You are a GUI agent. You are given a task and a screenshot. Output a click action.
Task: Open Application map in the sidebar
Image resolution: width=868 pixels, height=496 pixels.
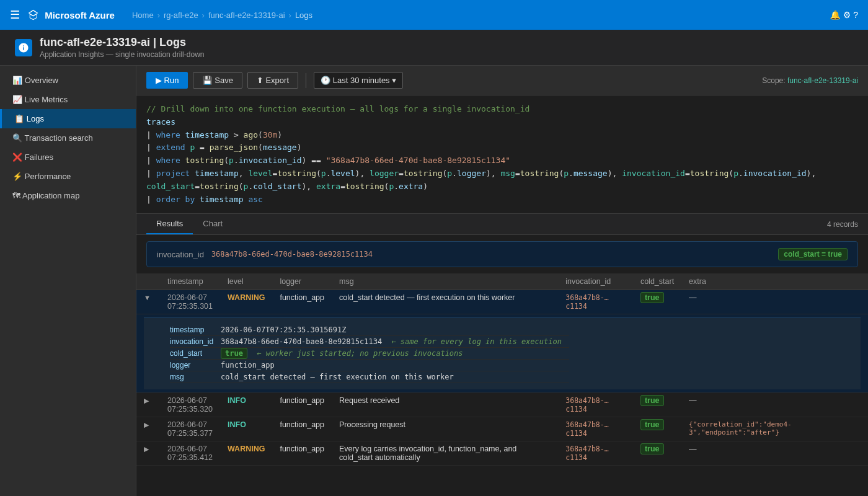68,196
